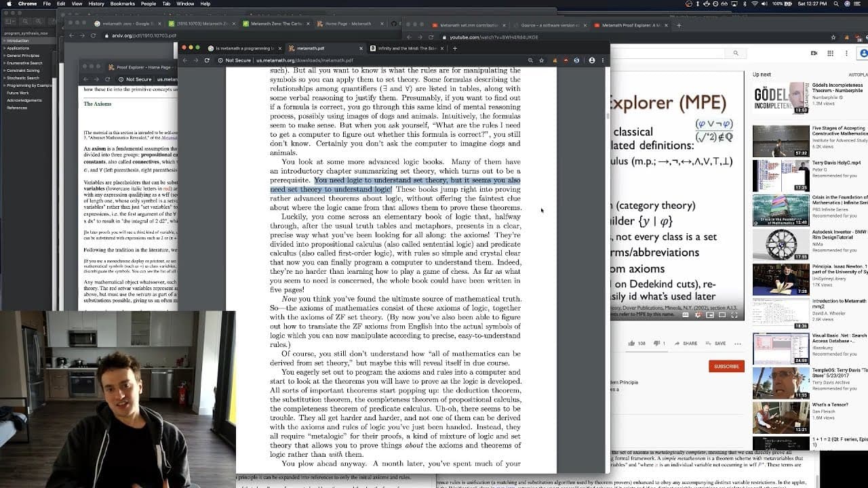Screen dimensions: 868x488
Task: Reload the arxiv.org window page
Action: (93, 35)
